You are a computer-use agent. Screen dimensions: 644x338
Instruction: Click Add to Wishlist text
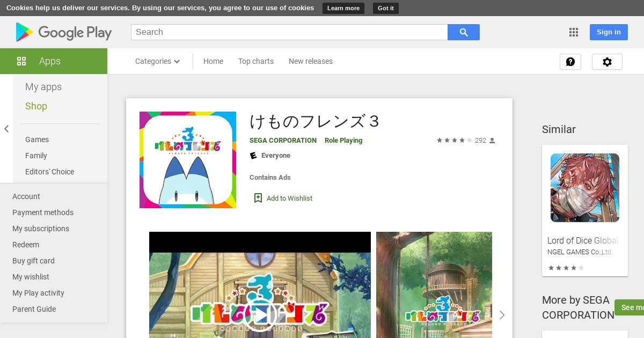(289, 199)
